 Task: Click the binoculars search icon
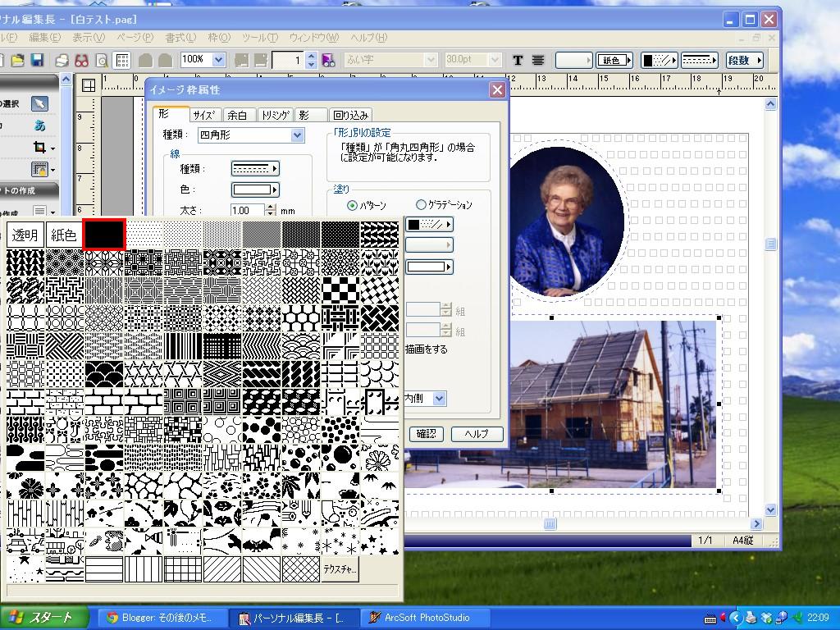pyautogui.click(x=81, y=60)
